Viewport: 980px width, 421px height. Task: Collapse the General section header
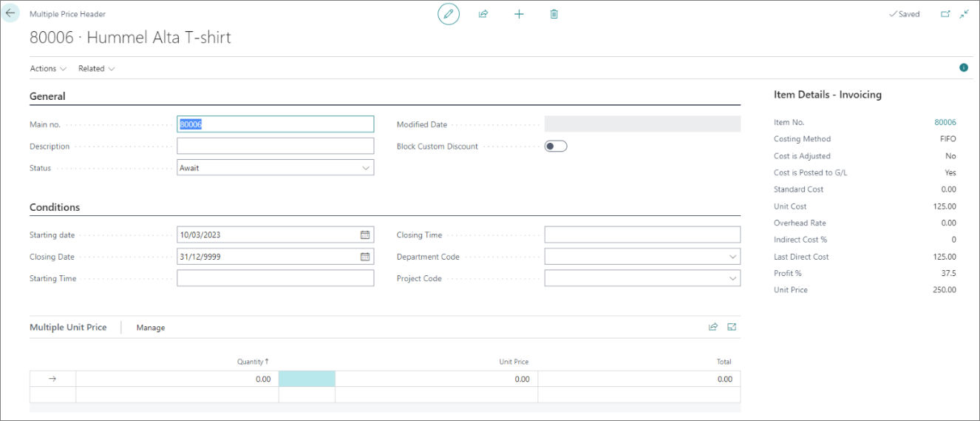click(x=47, y=96)
